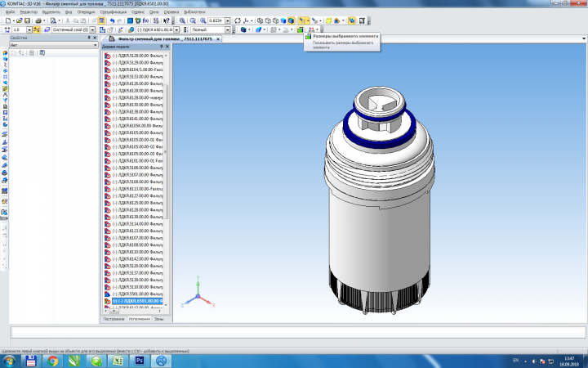Screen dimensions: 588x368
Task: Close the Фильтр сменный document tab
Action: coord(218,39)
